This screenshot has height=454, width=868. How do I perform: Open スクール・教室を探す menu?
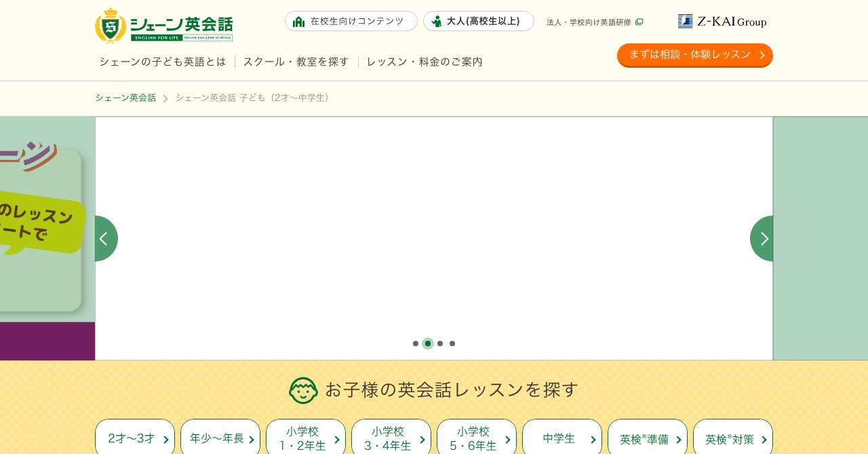[x=296, y=62]
